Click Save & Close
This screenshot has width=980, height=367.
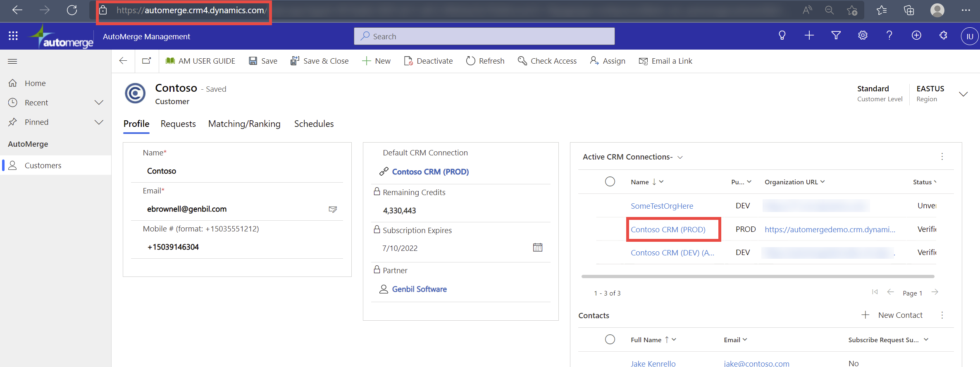(x=320, y=61)
